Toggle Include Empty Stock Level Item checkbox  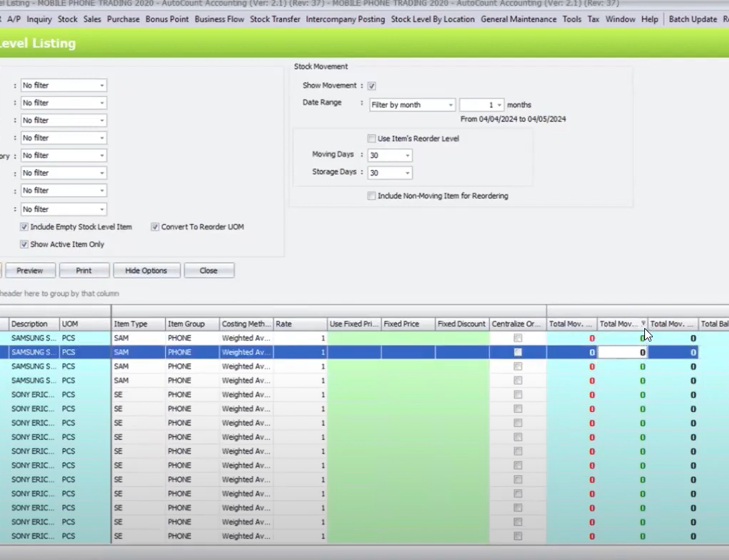pyautogui.click(x=25, y=227)
